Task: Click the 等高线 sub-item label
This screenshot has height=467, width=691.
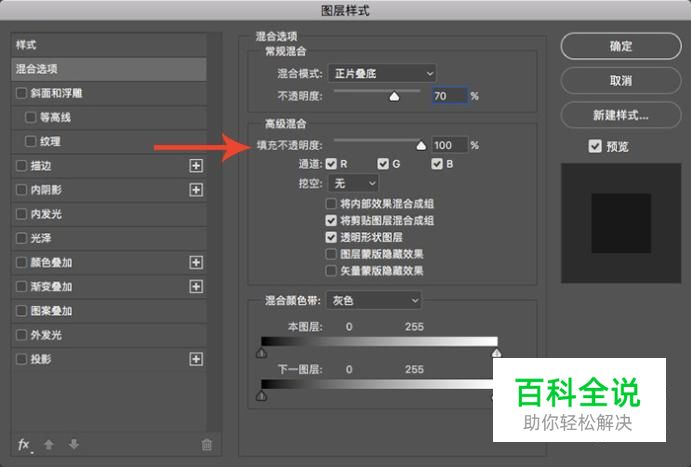Action: 55,117
